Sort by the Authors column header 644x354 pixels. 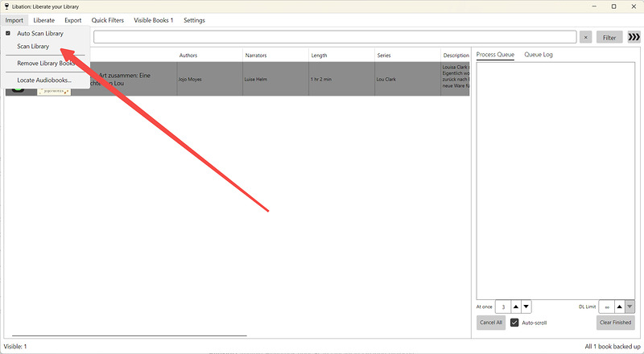210,55
